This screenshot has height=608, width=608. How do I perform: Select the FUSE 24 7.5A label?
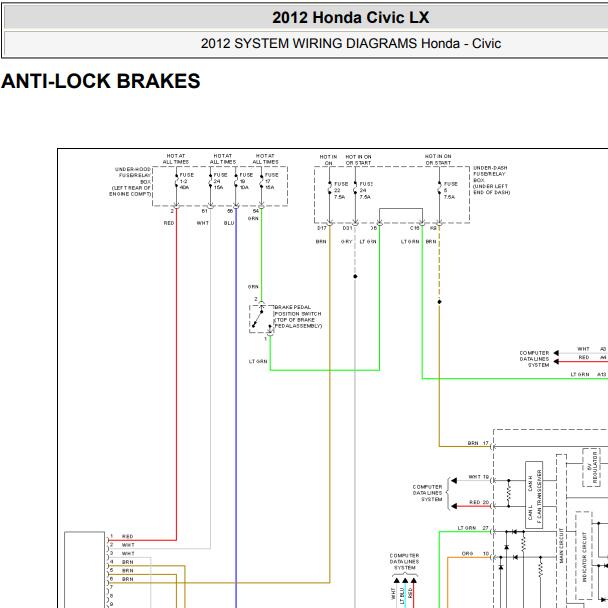point(366,190)
